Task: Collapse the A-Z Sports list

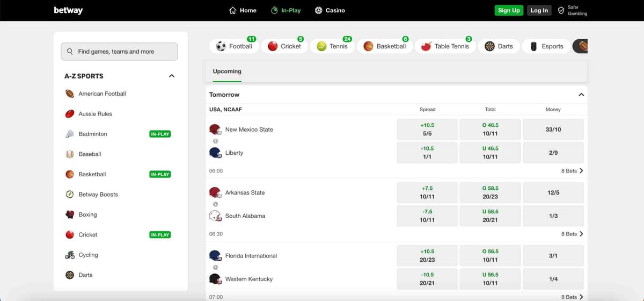Action: pyautogui.click(x=172, y=76)
